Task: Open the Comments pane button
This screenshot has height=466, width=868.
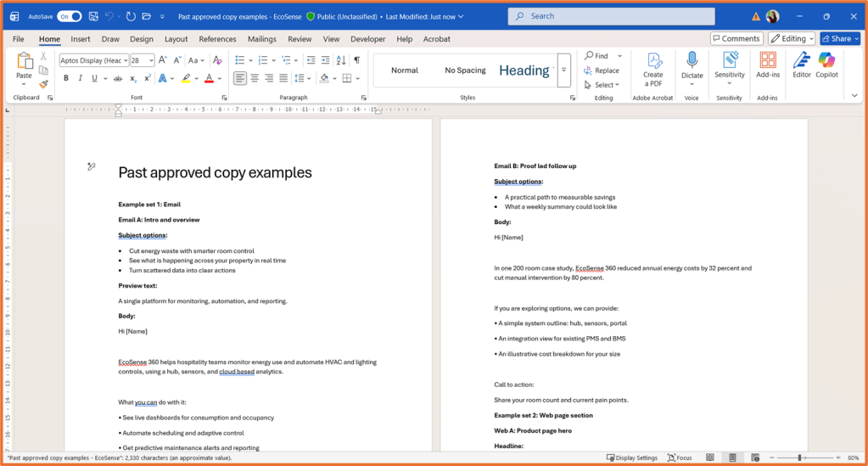Action: 736,38
